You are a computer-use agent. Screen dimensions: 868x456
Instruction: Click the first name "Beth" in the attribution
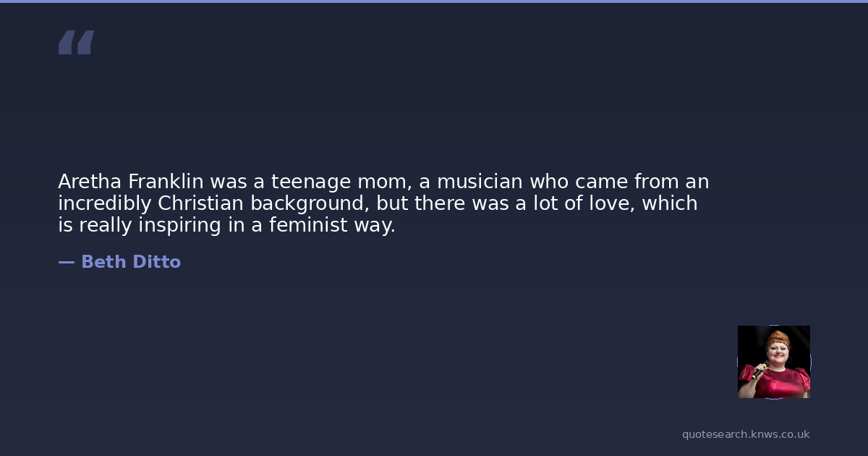pos(102,262)
